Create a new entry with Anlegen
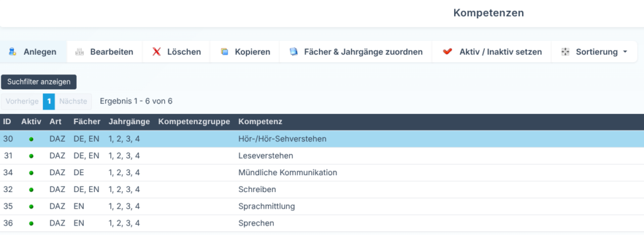The height and width of the screenshot is (235, 644). 34,52
